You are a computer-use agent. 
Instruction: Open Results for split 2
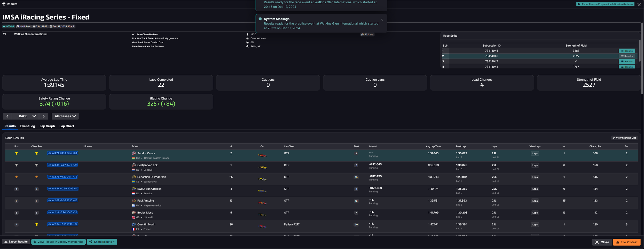tap(627, 56)
